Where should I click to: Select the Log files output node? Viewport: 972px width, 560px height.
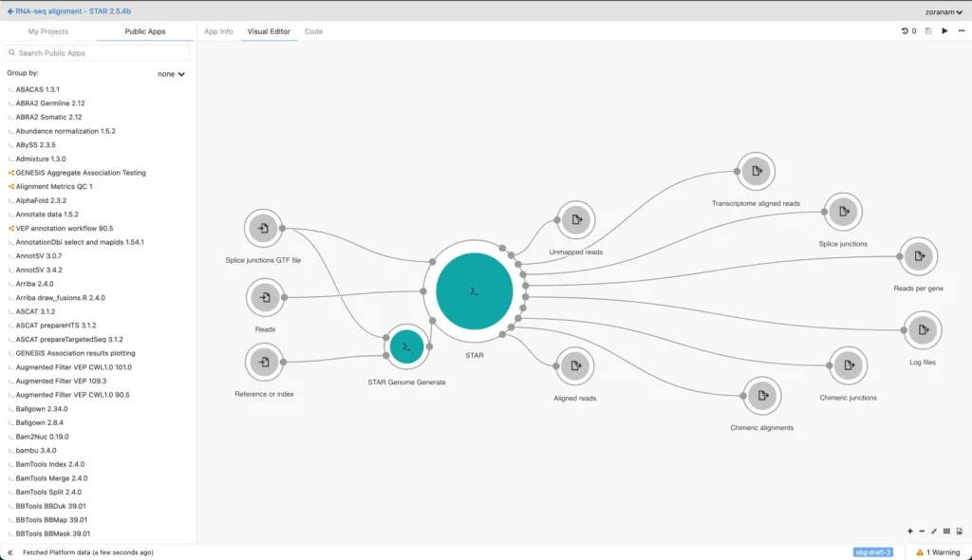(923, 330)
